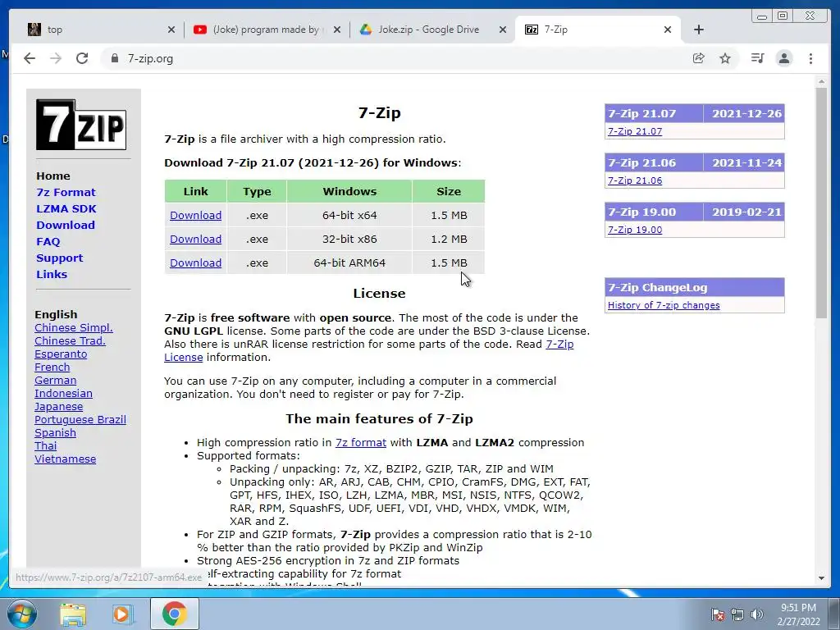Close the 7-Zip tab
The width and height of the screenshot is (840, 630).
668,30
